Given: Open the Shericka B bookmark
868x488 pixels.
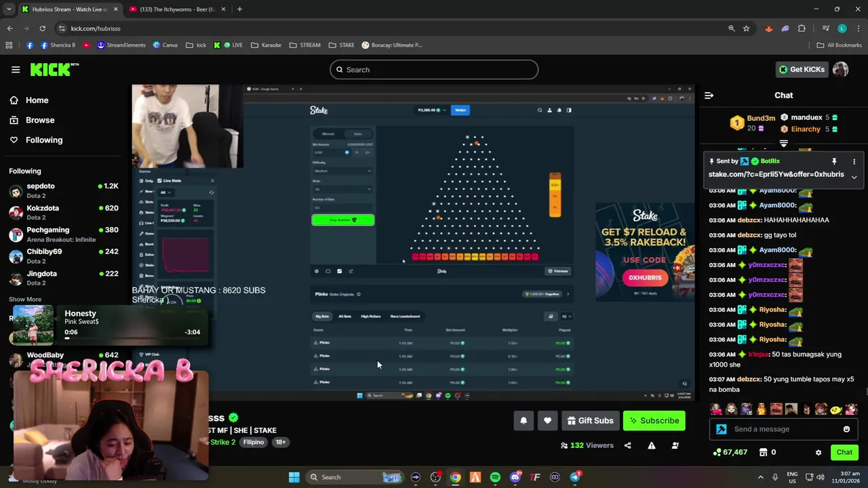Looking at the screenshot, I should (x=58, y=45).
